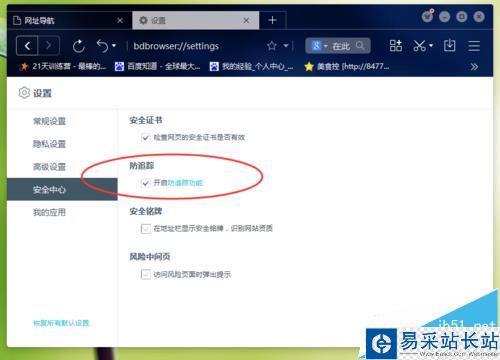This screenshot has width=500, height=360.
Task: Expand the dropdown beside the bookmark star
Action: coord(286,46)
